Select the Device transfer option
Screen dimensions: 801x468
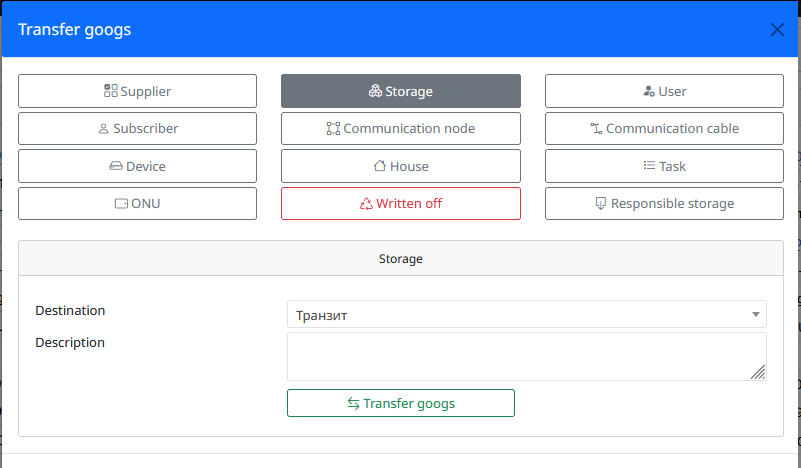coord(137,166)
